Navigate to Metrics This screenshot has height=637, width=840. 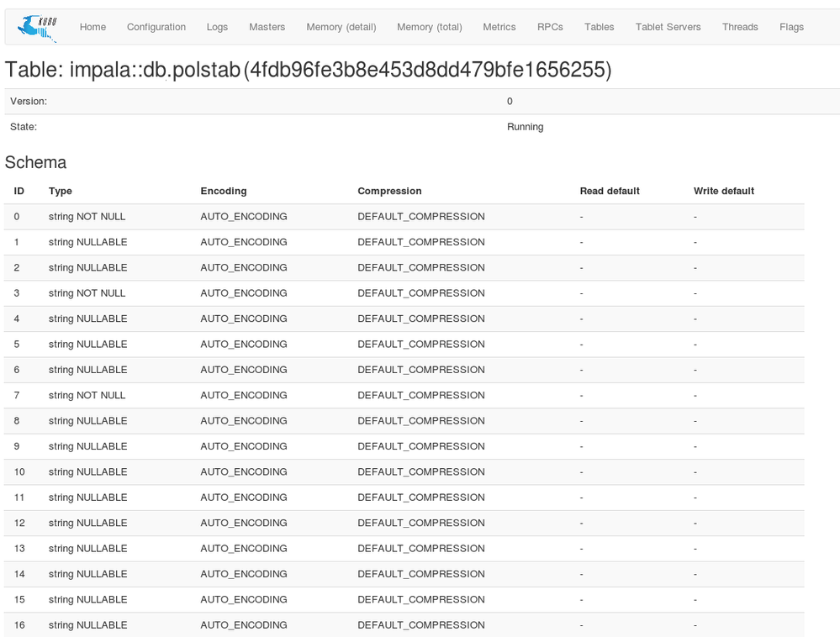click(x=499, y=27)
